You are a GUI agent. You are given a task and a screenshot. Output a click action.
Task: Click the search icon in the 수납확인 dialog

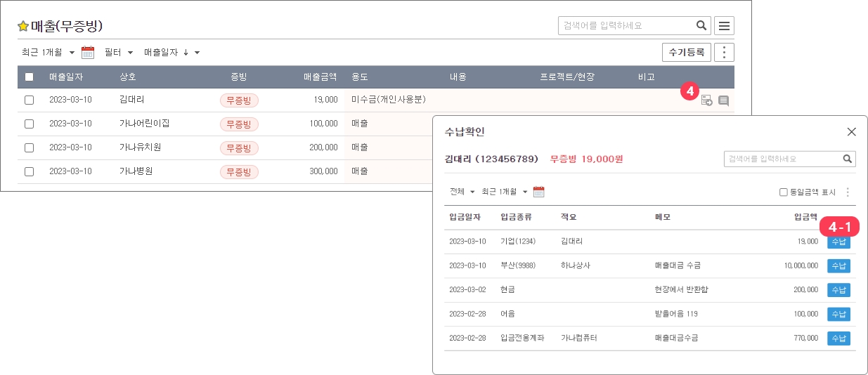[x=848, y=159]
